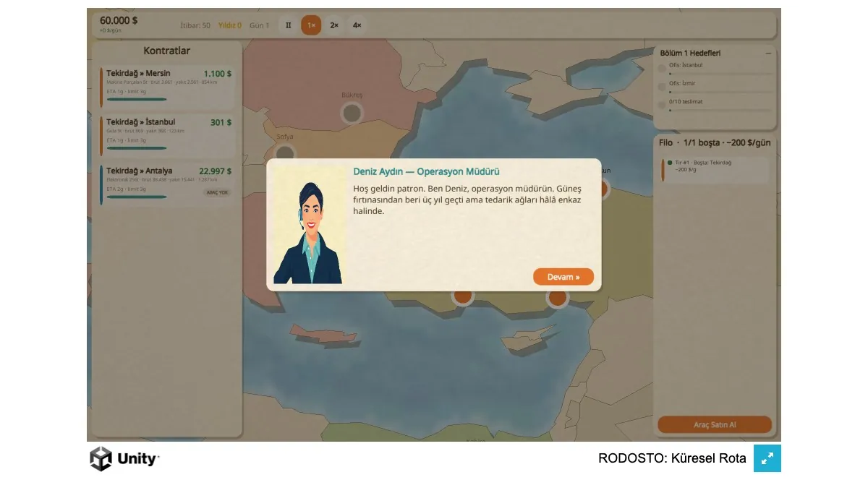Click the ARAÇ YOK badge
The image size is (868, 480).
click(x=218, y=193)
